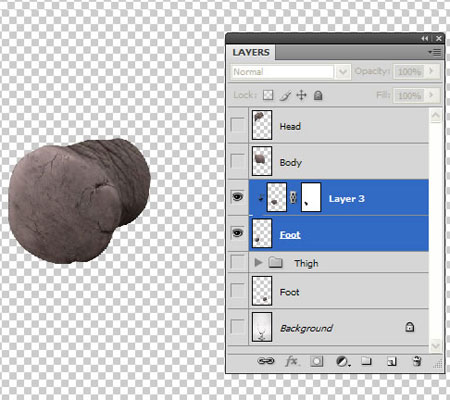The image size is (450, 400).
Task: Create new adjustment layer icon
Action: pyautogui.click(x=342, y=361)
